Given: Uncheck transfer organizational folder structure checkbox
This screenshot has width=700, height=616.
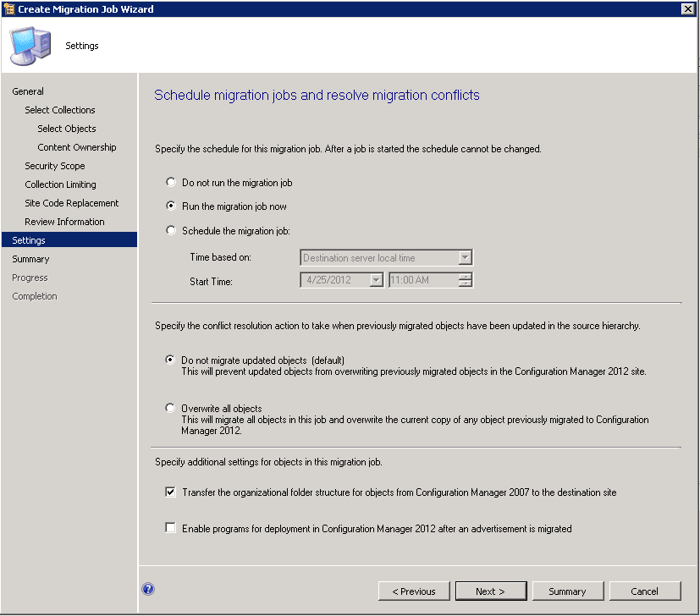Looking at the screenshot, I should coord(171,492).
